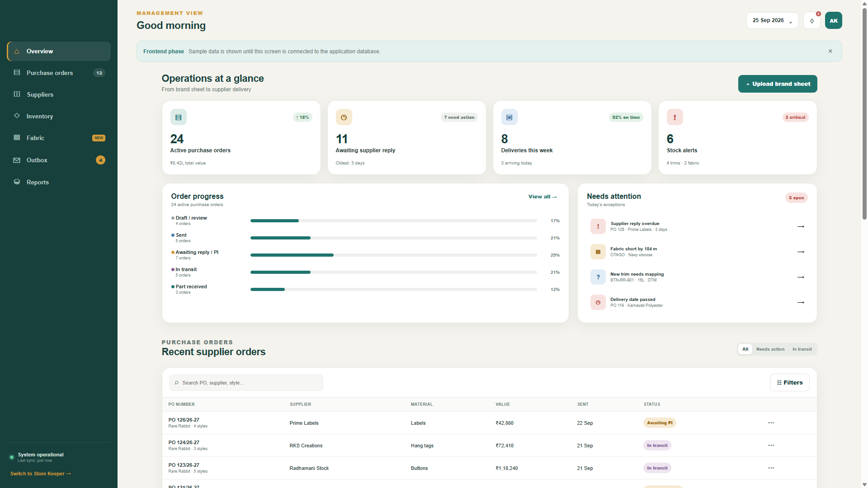
Task: Click the 6 open badge
Action: 796,197
